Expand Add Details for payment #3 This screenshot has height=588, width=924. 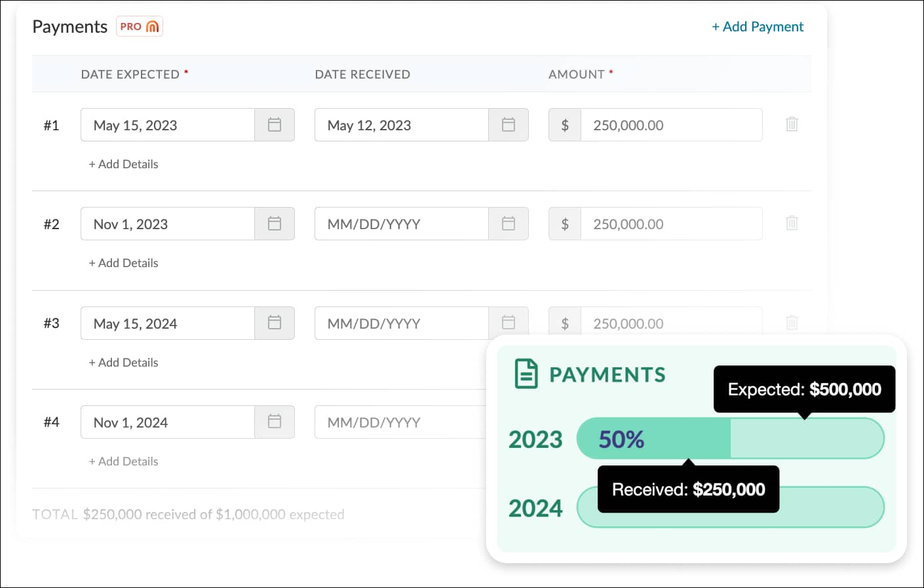124,363
